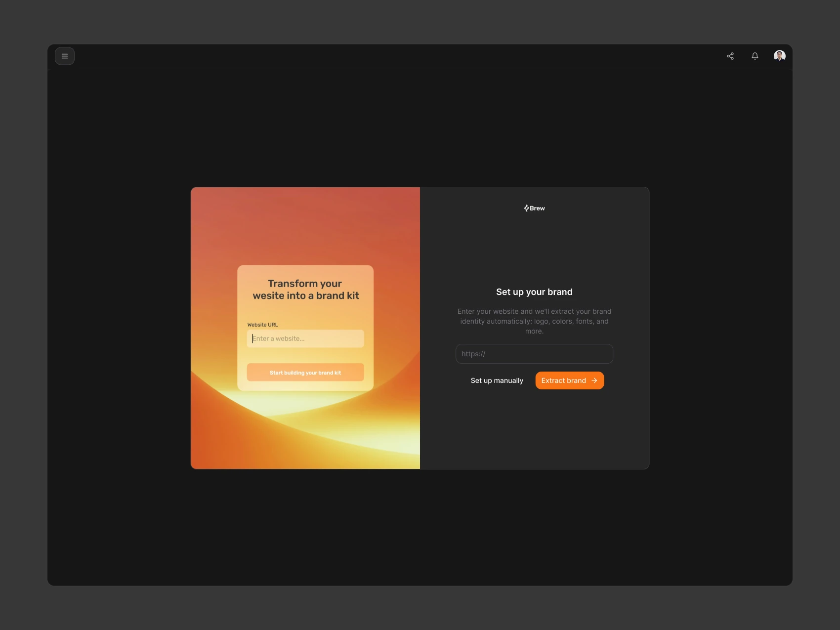
Task: Click 'Start building your brand kit' in preview
Action: pos(305,373)
